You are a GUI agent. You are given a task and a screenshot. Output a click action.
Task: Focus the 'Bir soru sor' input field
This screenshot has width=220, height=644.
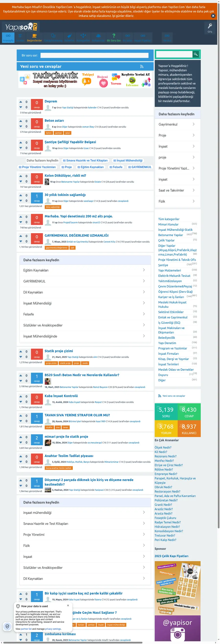click(94, 55)
